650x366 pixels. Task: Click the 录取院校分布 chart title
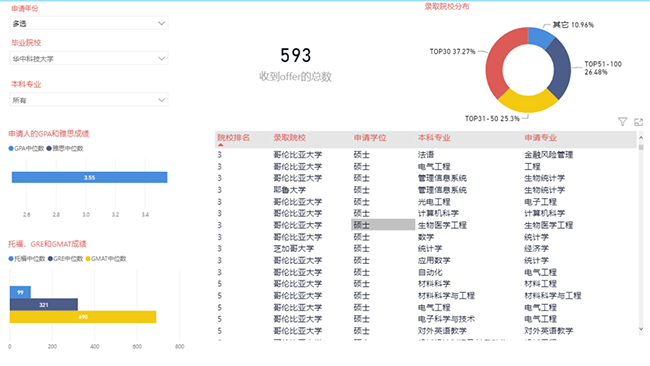447,6
